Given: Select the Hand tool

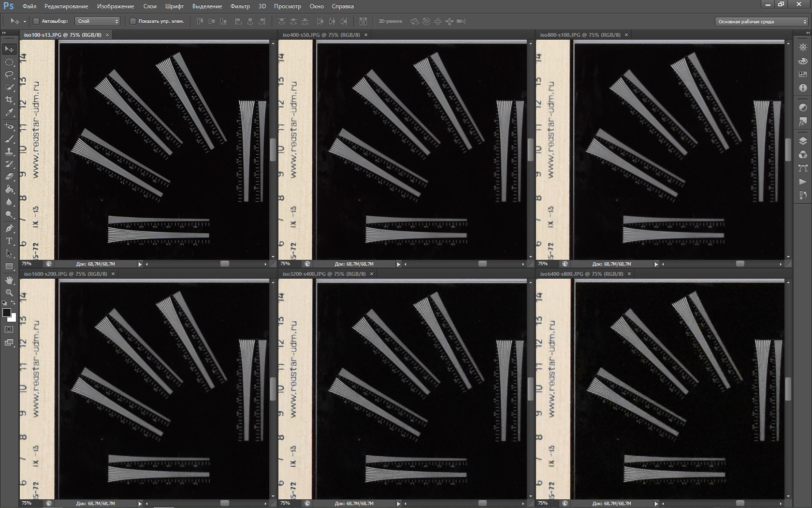Looking at the screenshot, I should pos(9,280).
